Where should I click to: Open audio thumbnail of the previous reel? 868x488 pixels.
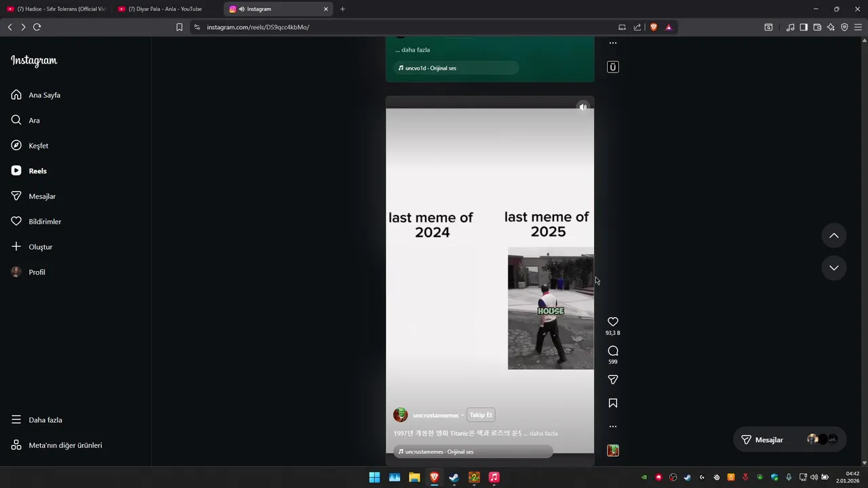613,67
